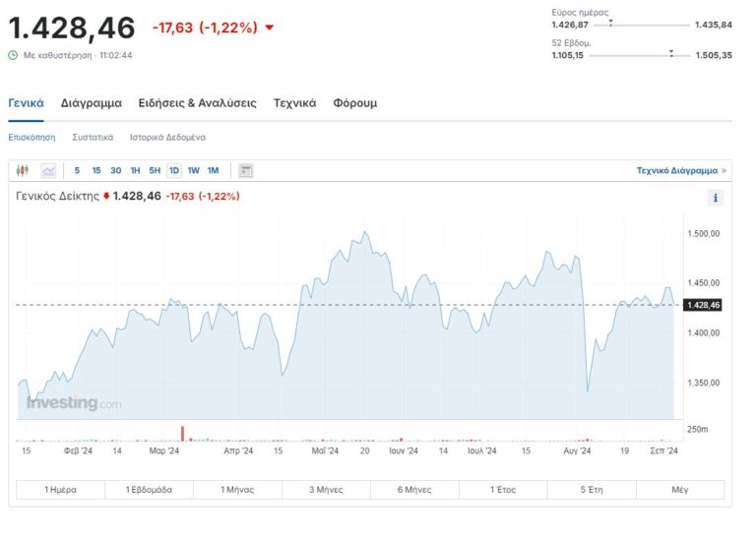The image size is (756, 537).
Task: Select the 1D interval button
Action: coord(174,170)
